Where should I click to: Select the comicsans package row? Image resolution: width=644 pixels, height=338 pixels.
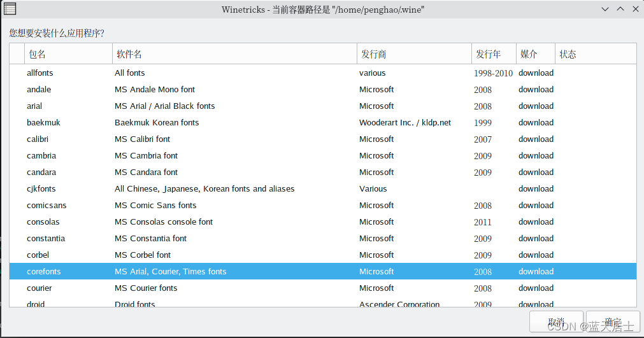click(x=323, y=205)
